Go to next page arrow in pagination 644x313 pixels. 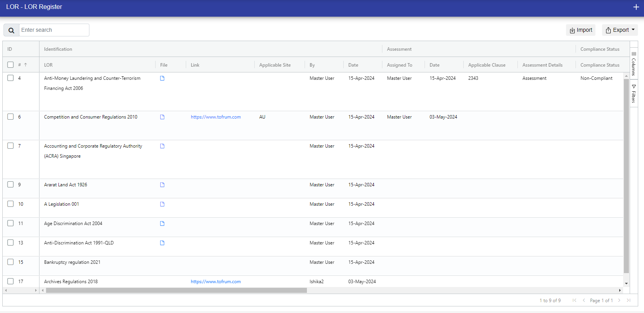(x=619, y=301)
